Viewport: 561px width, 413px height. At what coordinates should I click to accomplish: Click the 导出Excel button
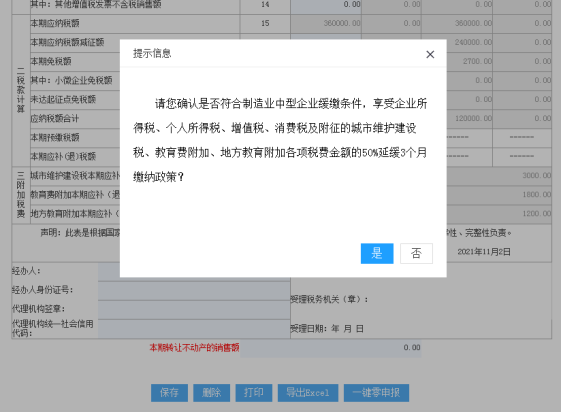click(308, 393)
